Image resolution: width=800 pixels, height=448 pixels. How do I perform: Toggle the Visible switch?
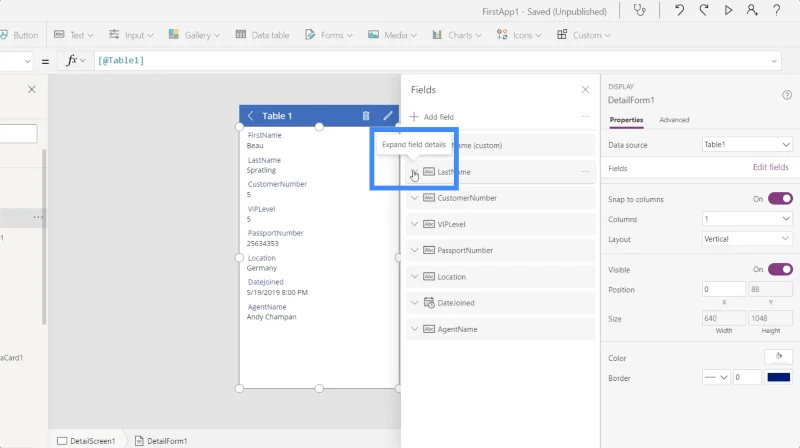(780, 269)
